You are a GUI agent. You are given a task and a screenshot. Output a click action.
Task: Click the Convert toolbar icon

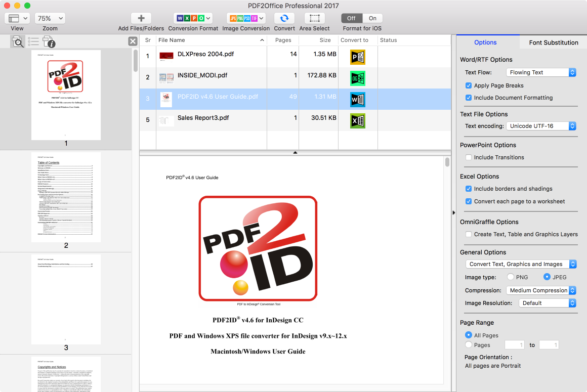click(284, 18)
